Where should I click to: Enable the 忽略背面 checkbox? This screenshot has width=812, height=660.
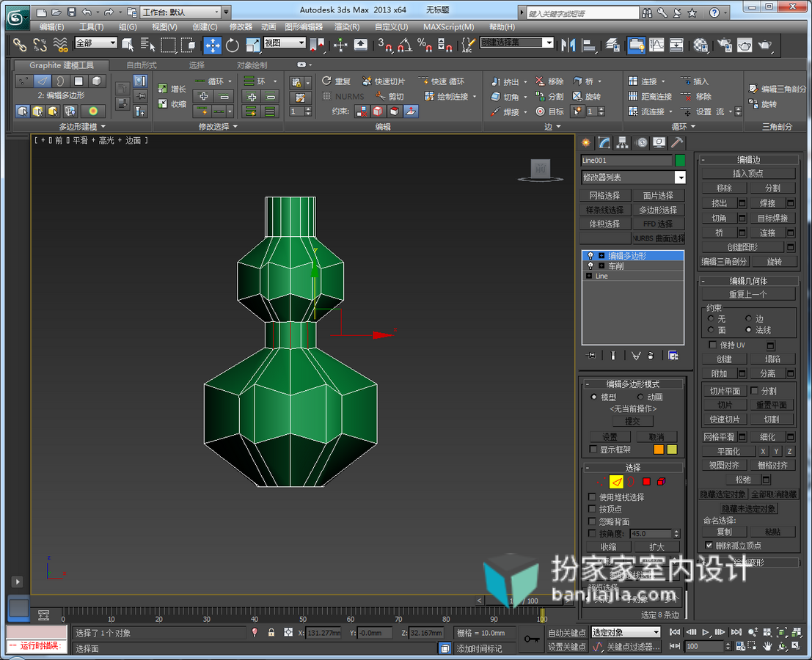pos(592,521)
